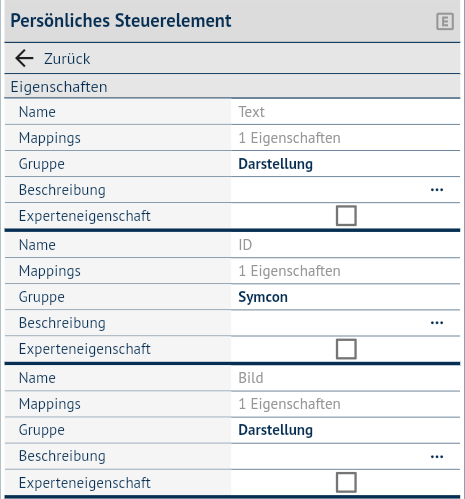
Task: Open Mappings '1 Eigenschaften' of Text property
Action: point(345,138)
